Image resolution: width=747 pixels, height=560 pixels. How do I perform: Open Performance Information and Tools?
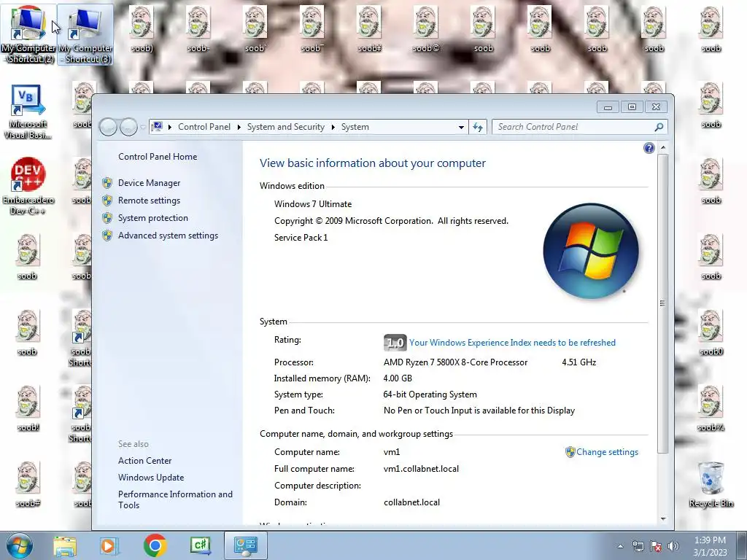(175, 499)
